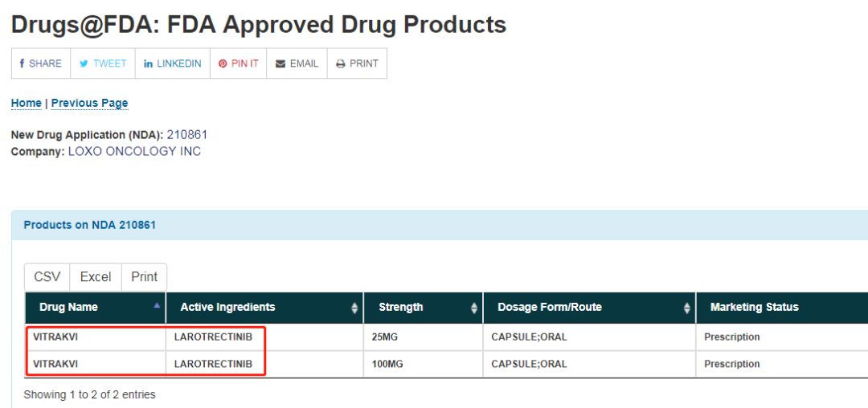Print the products table

pyautogui.click(x=144, y=277)
